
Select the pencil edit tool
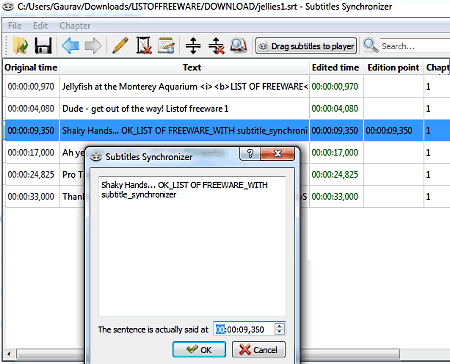tap(120, 46)
